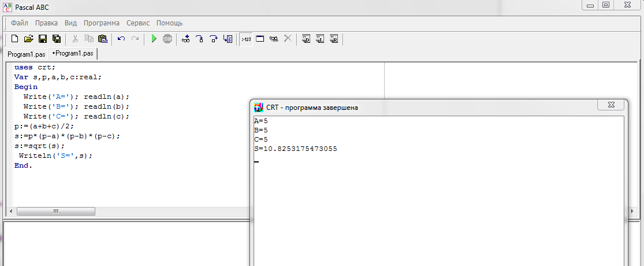The image size is (644, 266).
Task: Close the CRT output window
Action: click(x=610, y=105)
